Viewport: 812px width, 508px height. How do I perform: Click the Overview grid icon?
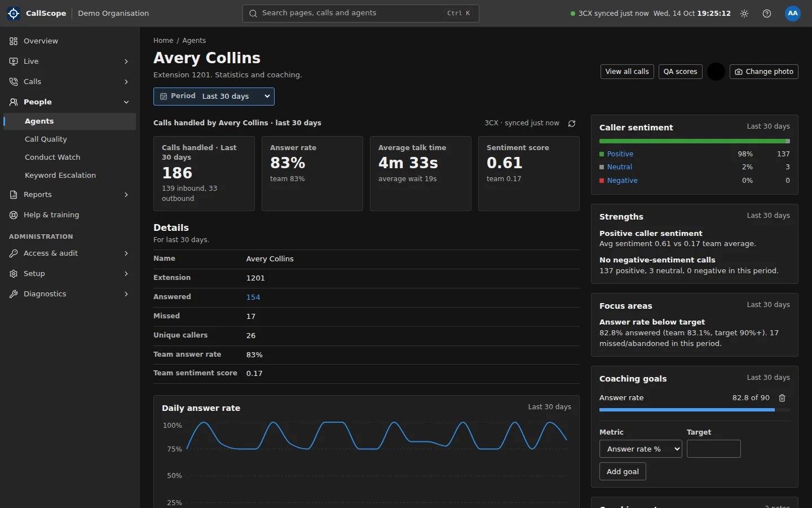click(x=14, y=41)
